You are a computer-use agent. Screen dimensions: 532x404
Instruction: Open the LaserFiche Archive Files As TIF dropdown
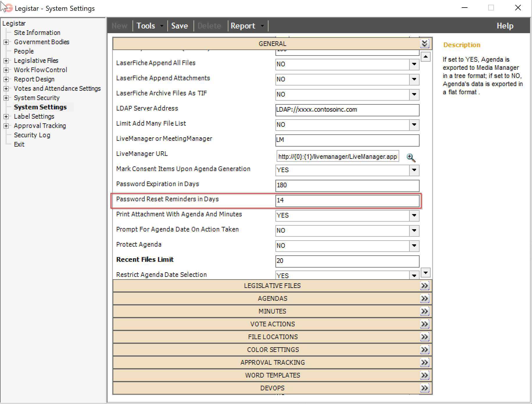tap(414, 95)
